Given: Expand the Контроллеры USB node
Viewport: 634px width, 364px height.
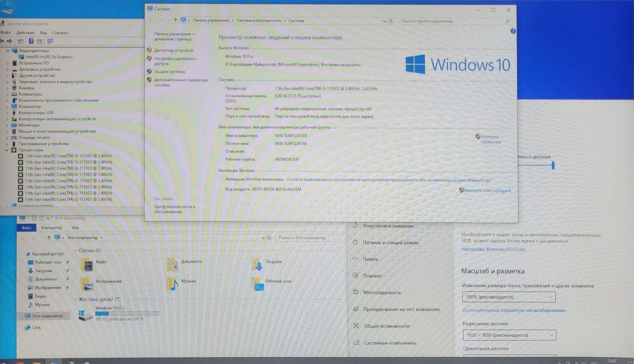Looking at the screenshot, I should click(x=7, y=113).
